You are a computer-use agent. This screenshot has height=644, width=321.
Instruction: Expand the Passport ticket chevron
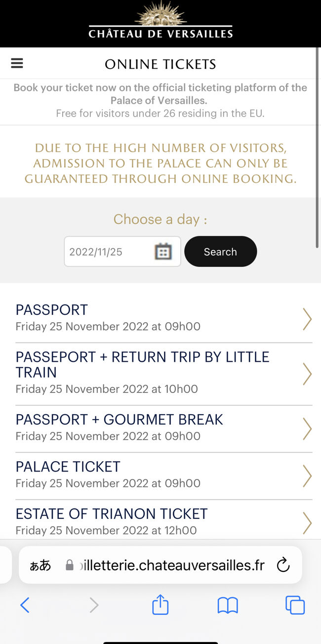pos(307,319)
